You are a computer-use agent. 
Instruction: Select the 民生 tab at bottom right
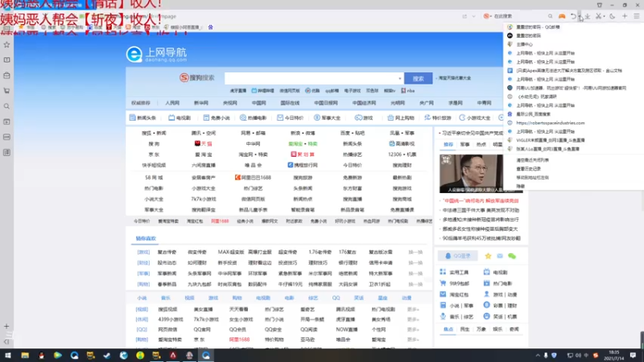(464, 329)
